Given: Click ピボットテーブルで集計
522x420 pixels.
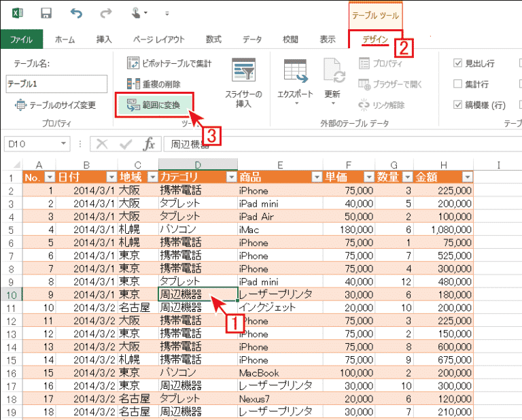Looking at the screenshot, I should (169, 63).
